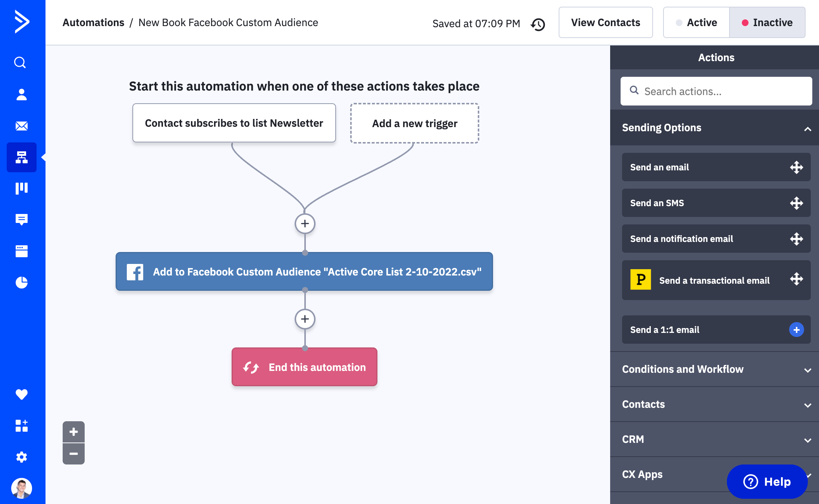
Task: Open the Campaigns envelope icon in sidebar
Action: [x=22, y=126]
